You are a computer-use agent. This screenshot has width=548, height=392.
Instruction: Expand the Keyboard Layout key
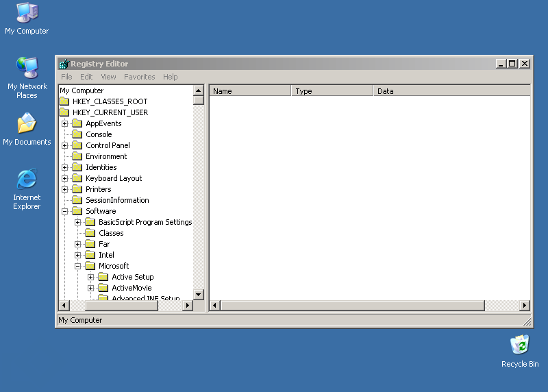coord(64,178)
